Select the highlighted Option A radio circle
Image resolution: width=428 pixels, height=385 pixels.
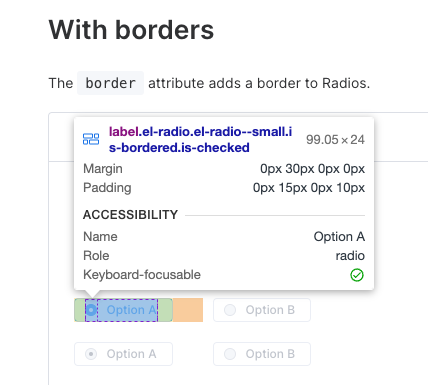tap(91, 310)
